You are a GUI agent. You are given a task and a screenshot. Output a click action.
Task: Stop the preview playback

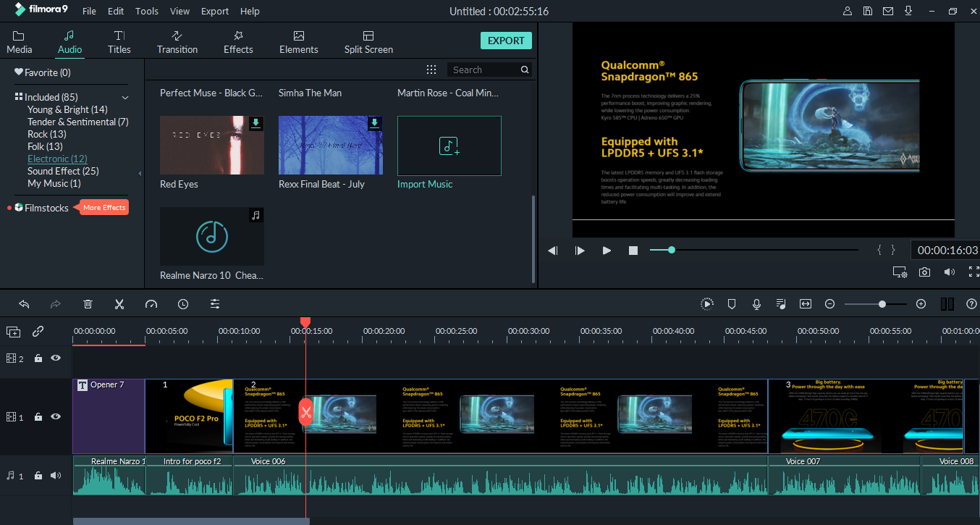click(x=633, y=250)
